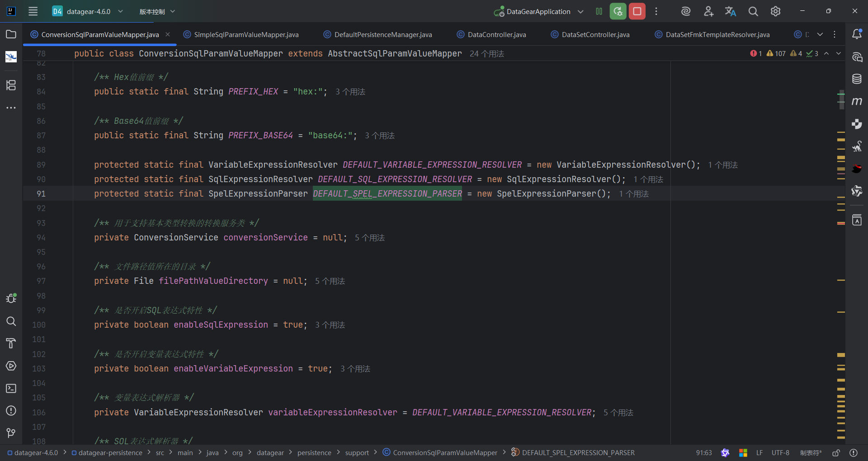
Task: Open the LF line separator selector
Action: (x=759, y=452)
